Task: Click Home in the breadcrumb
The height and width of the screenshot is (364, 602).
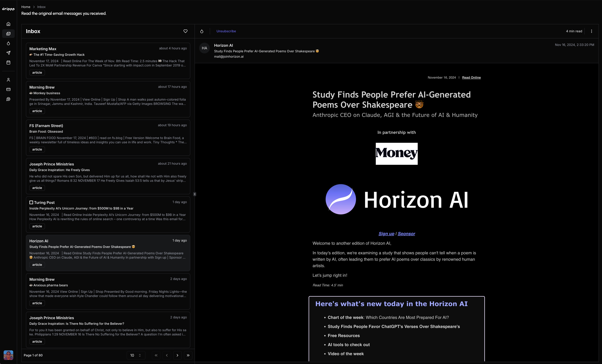Action: tap(26, 7)
